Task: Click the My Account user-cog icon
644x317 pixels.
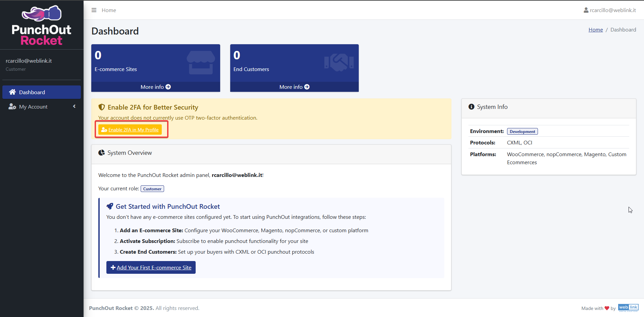Action: coord(12,107)
